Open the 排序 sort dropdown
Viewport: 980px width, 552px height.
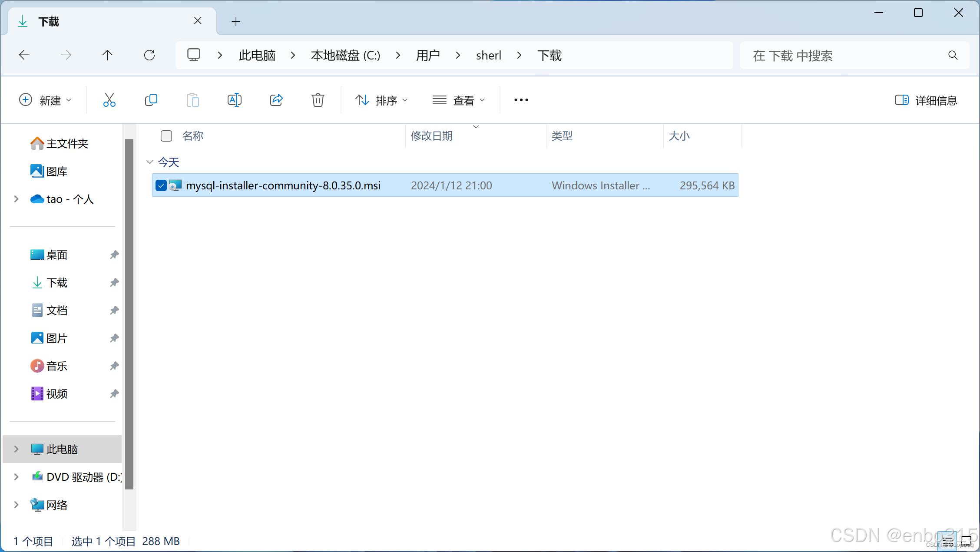[x=381, y=100]
